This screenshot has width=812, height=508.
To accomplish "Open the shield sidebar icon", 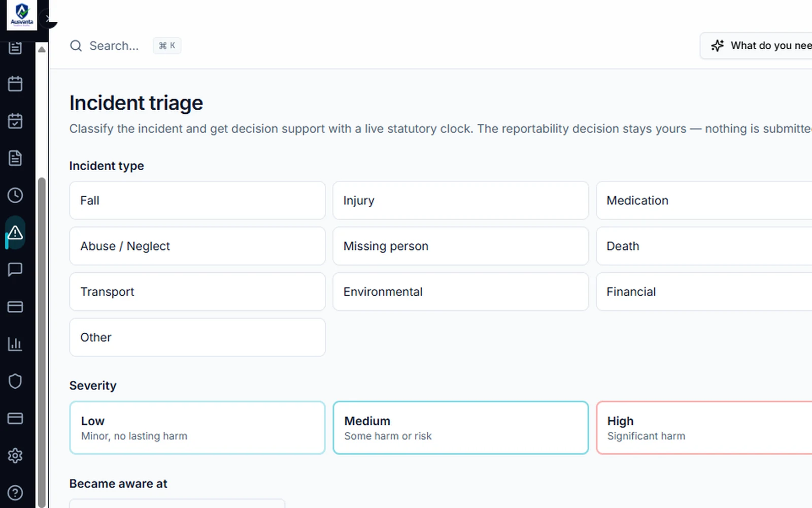I will pyautogui.click(x=15, y=381).
